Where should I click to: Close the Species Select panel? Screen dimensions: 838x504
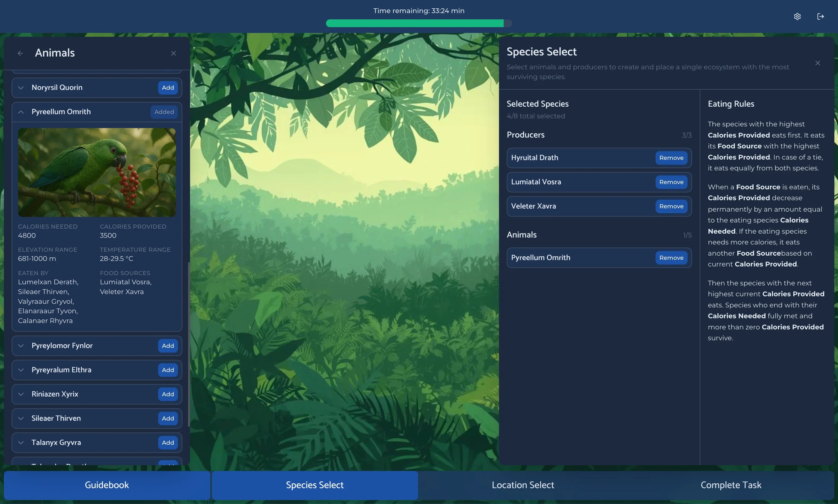[818, 63]
